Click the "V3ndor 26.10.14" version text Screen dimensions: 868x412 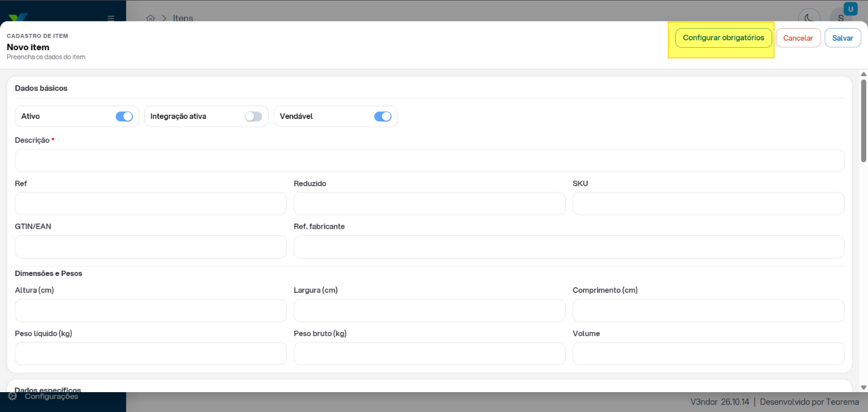coord(720,401)
